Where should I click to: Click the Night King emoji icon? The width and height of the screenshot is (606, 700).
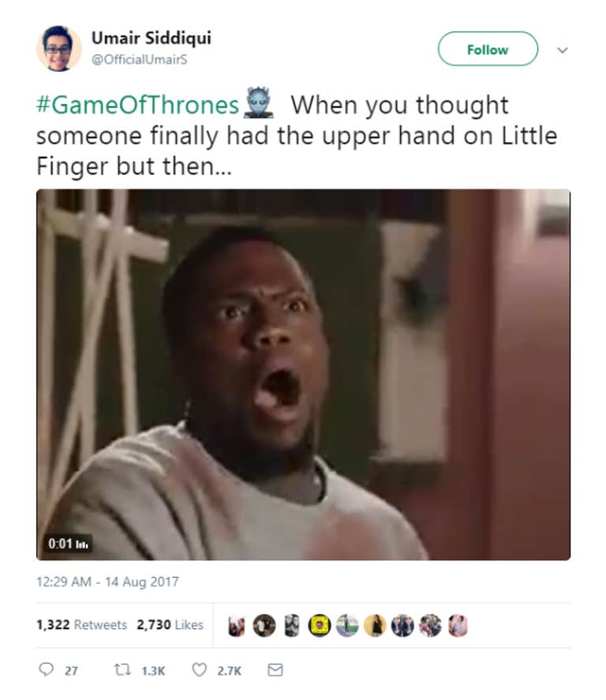pyautogui.click(x=259, y=103)
